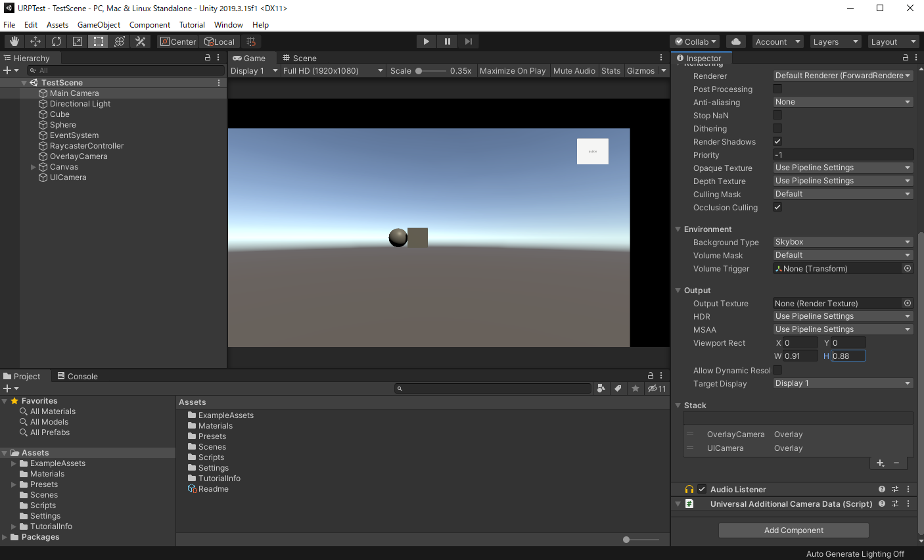Viewport: 924px width, 560px height.
Task: Click Add Component button
Action: (794, 530)
